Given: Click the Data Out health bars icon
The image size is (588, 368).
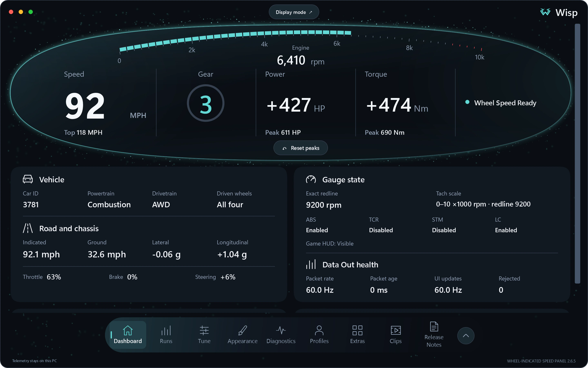Looking at the screenshot, I should (x=311, y=264).
